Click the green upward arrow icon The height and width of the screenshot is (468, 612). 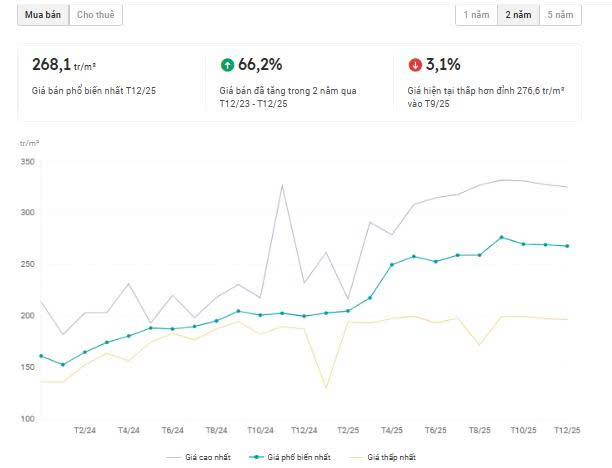point(227,65)
